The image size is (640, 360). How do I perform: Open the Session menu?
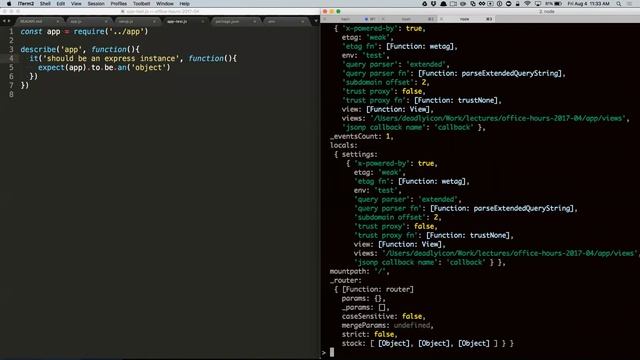(x=96, y=4)
